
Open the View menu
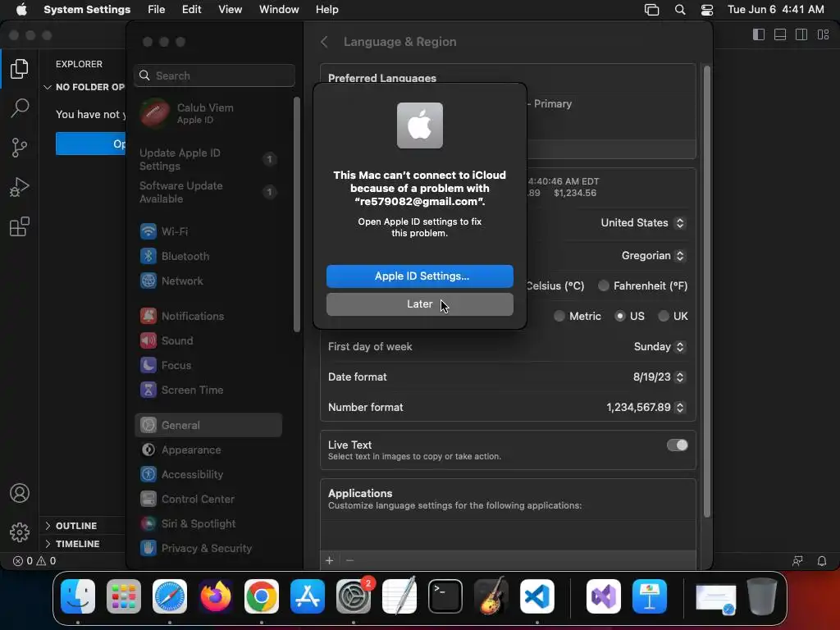[230, 10]
